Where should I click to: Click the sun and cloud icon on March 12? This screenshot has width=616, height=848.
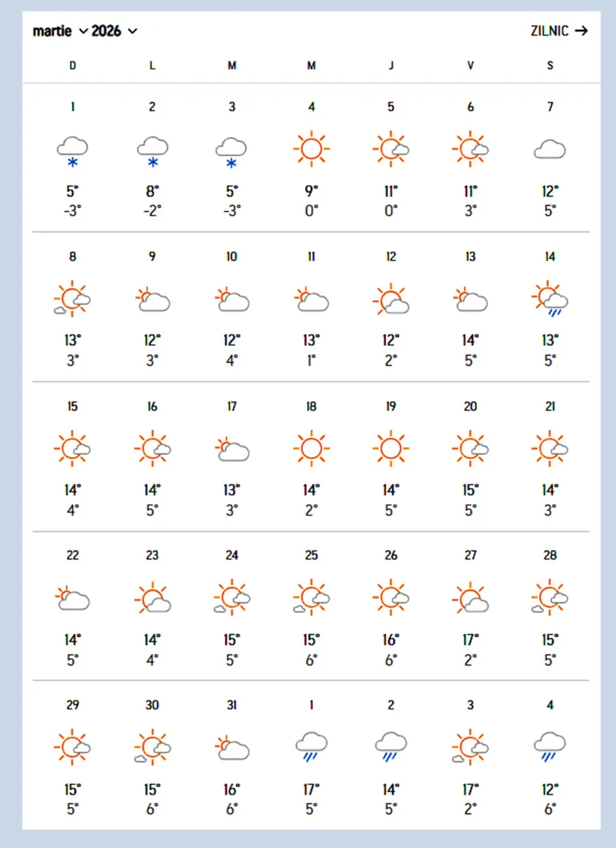(391, 299)
